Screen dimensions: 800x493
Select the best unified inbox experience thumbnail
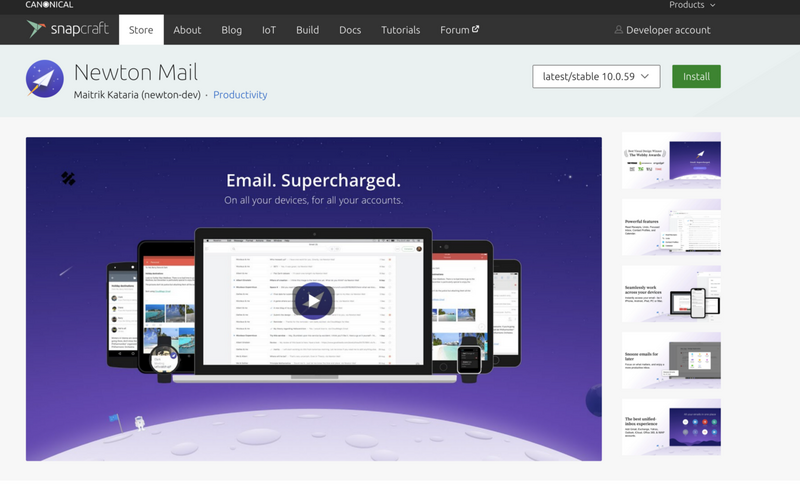(671, 427)
